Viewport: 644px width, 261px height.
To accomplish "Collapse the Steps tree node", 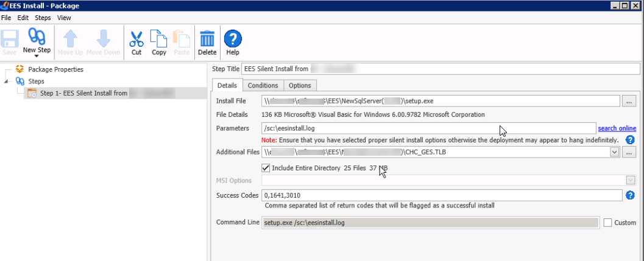I will click(x=7, y=82).
